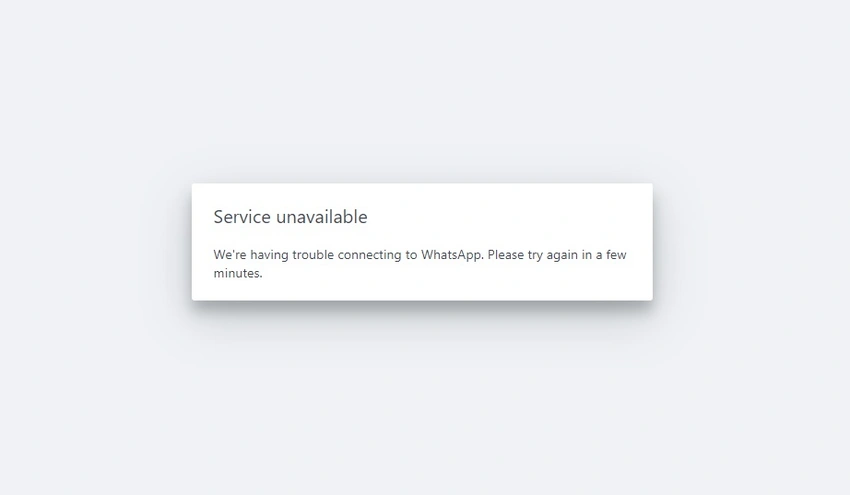Click the word "minutes." on the second line
This screenshot has height=495, width=850.
pos(238,273)
